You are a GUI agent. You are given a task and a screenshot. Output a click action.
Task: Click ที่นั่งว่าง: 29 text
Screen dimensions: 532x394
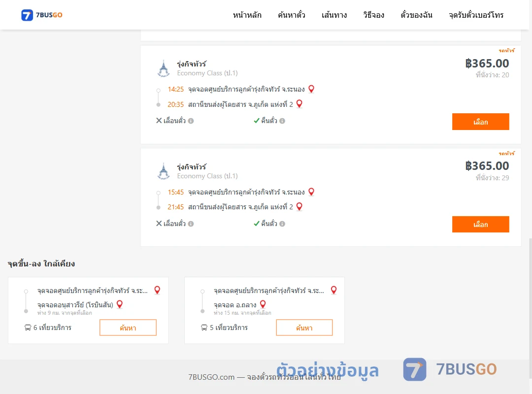pyautogui.click(x=492, y=178)
